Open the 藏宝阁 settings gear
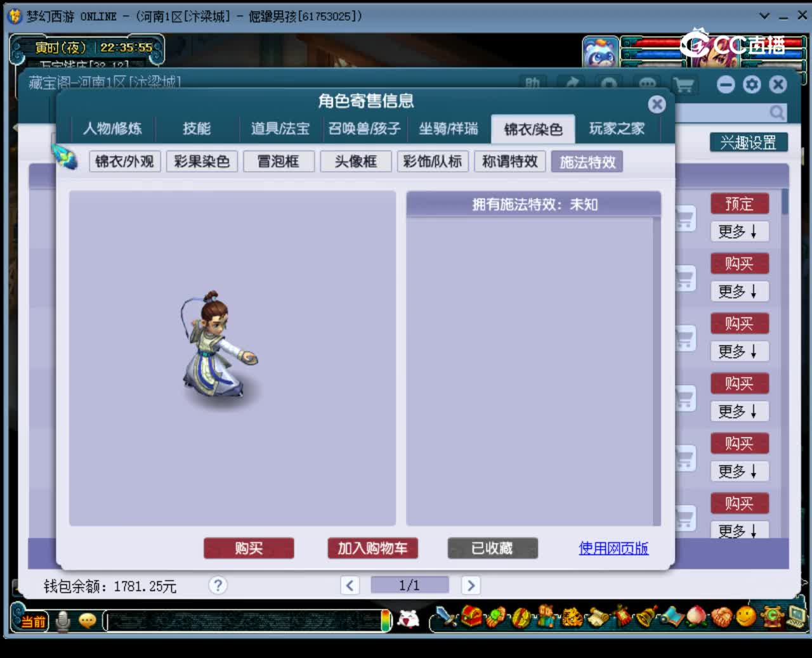Viewport: 812px width, 658px height. pyautogui.click(x=752, y=85)
